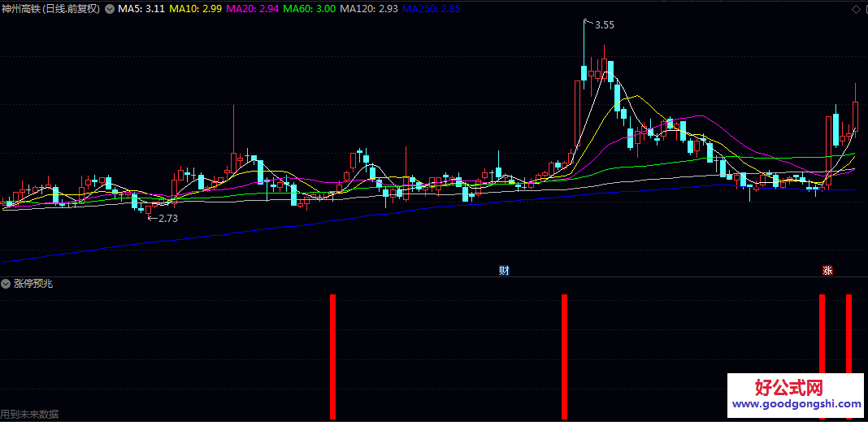
Task: Select the 神州高铁(日线,前复权) title text
Action: click(x=51, y=9)
